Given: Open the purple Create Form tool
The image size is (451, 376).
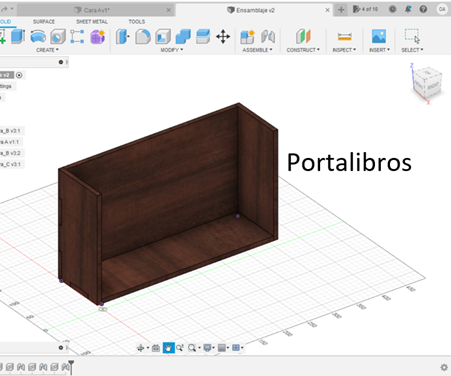Looking at the screenshot, I should pyautogui.click(x=98, y=36).
